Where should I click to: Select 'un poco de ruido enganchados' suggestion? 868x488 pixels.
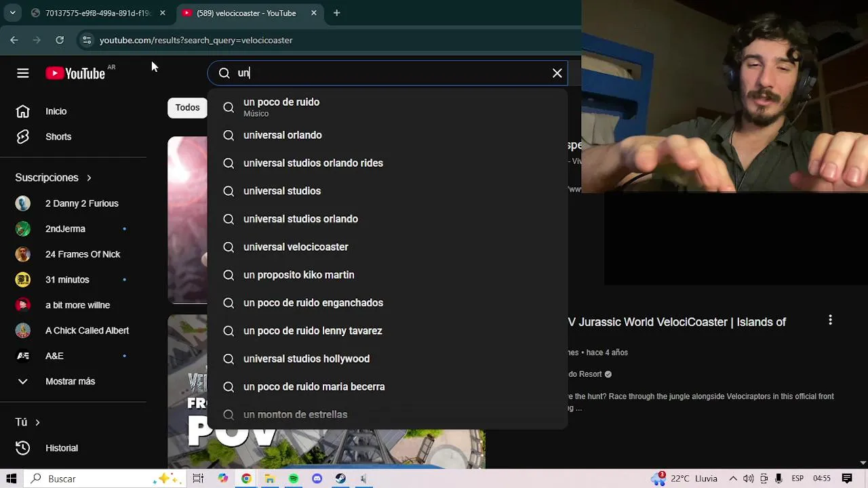click(x=387, y=302)
